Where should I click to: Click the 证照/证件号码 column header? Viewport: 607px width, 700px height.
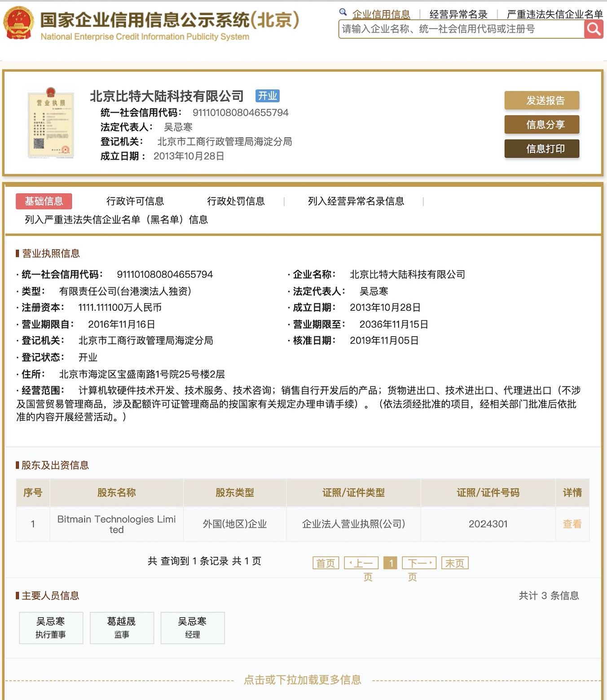pyautogui.click(x=488, y=493)
